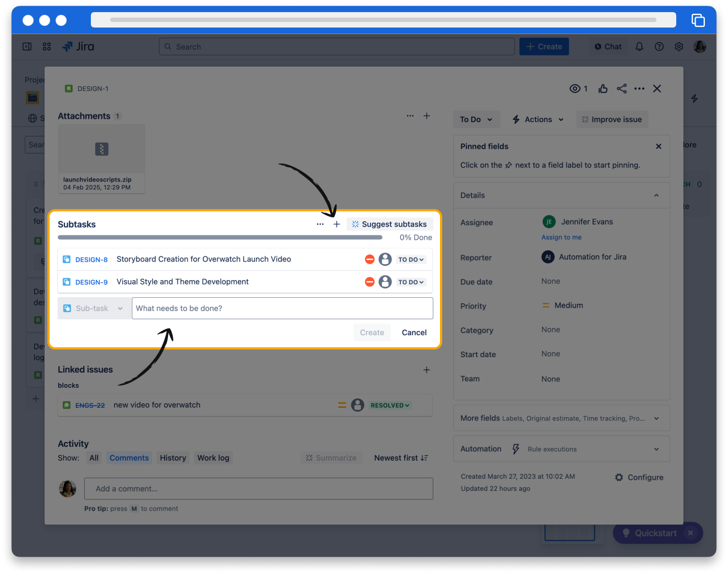Viewport: 728px width, 574px height.
Task: Add attachment with plus icon
Action: 427,116
